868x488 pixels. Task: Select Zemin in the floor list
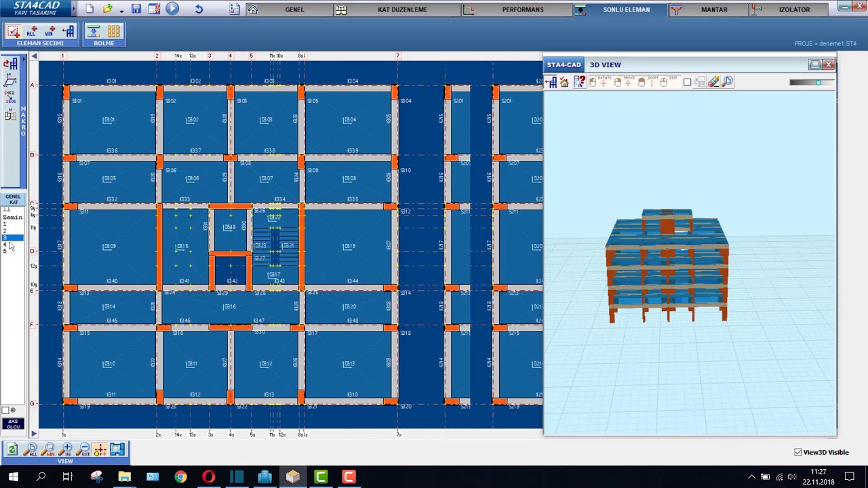point(12,218)
